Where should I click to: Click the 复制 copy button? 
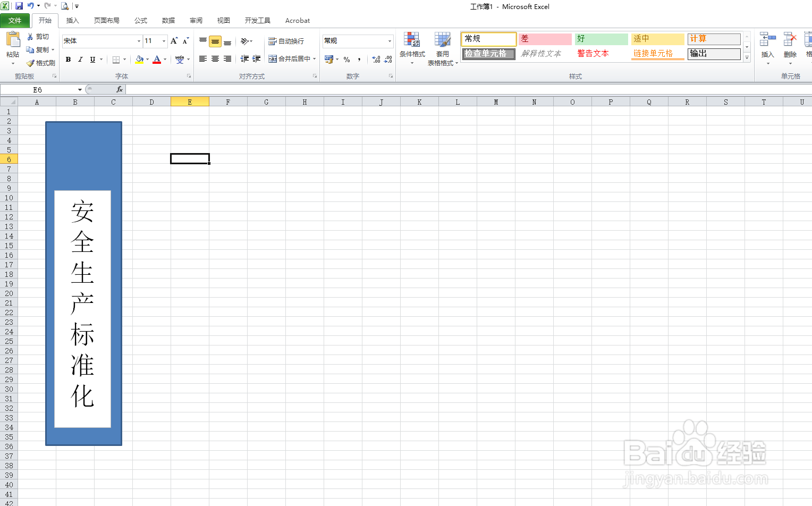tap(38, 50)
